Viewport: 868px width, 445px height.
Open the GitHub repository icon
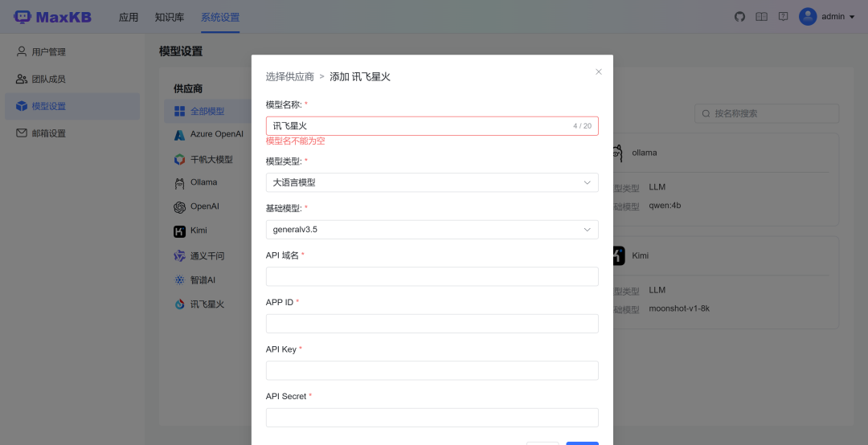pos(739,17)
